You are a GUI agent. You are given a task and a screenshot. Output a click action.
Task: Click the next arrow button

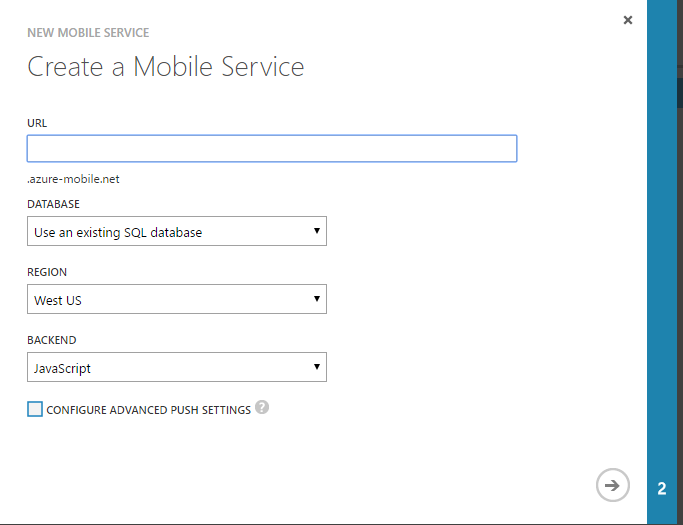pos(612,486)
